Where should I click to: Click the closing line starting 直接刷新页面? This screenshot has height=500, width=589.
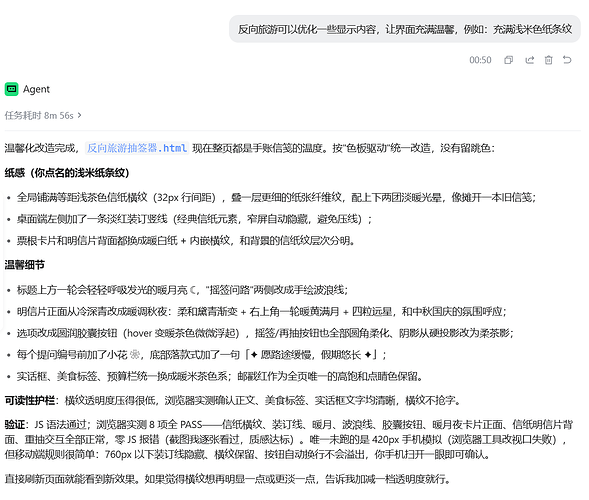tap(228, 479)
